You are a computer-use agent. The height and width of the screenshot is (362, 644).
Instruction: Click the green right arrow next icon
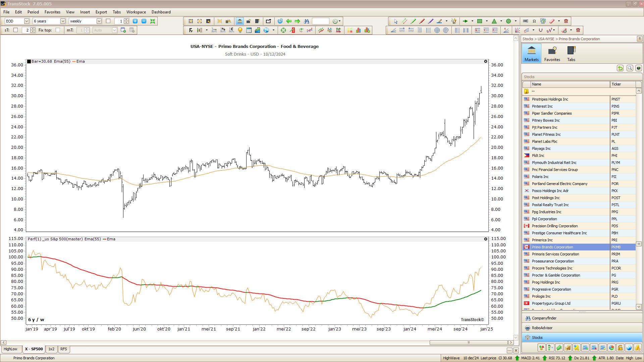(298, 21)
